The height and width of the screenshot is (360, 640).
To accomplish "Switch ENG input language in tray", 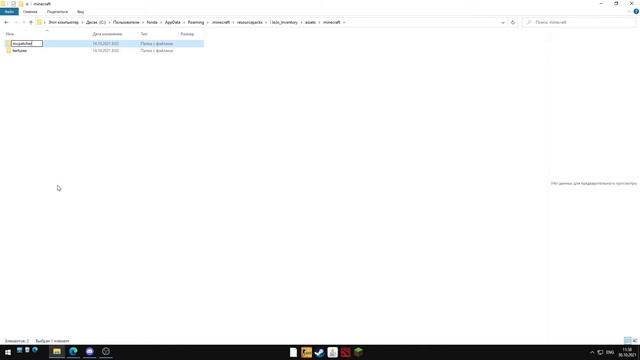I will coord(610,352).
